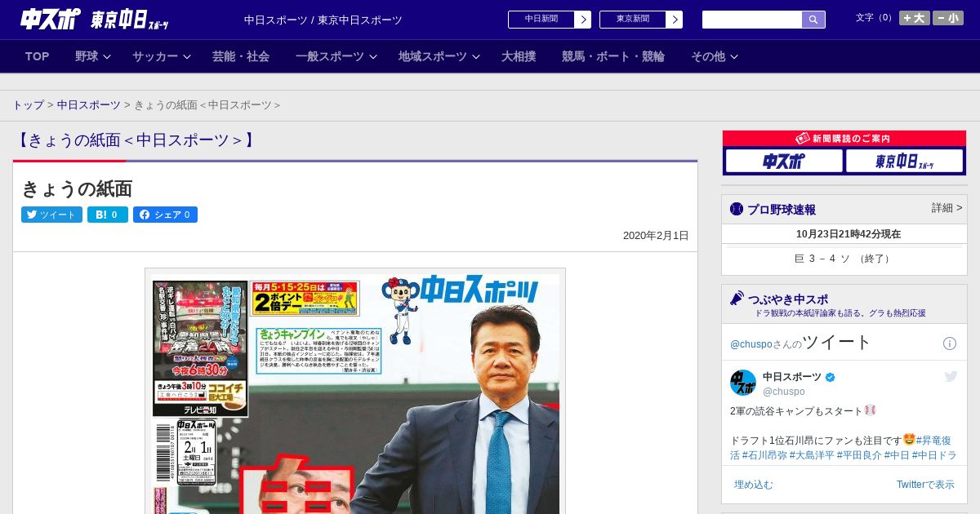This screenshot has height=514, width=980.
Task: Click Twitterで表示 link
Action: tap(925, 485)
